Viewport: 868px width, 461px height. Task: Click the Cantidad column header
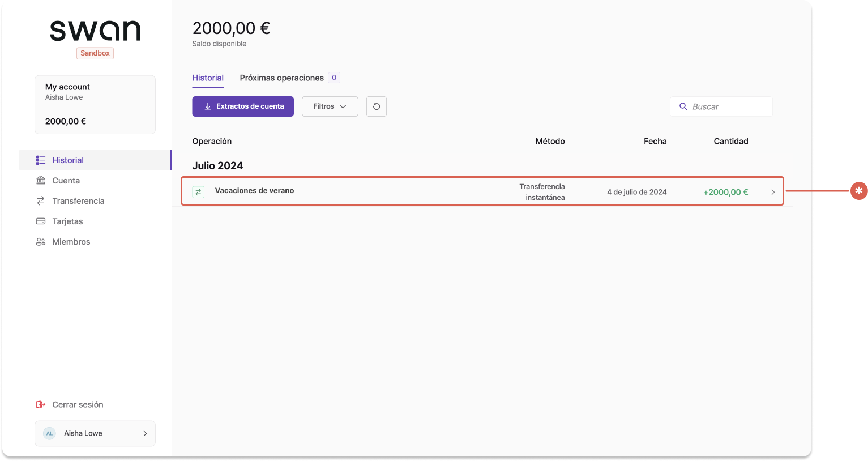pyautogui.click(x=731, y=141)
